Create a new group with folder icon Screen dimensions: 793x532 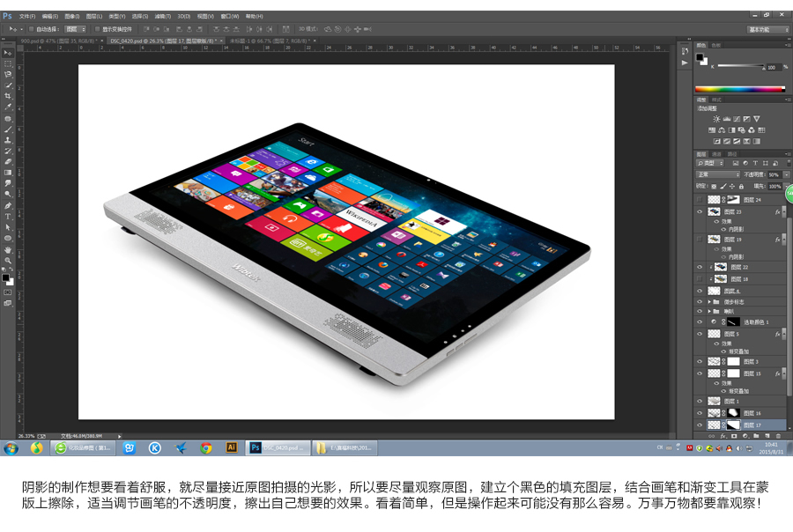coord(756,435)
